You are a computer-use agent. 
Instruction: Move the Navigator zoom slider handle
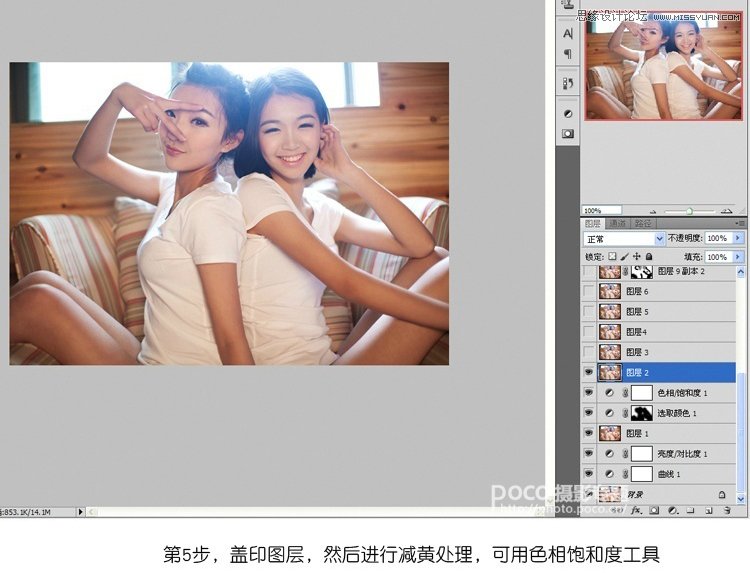689,211
